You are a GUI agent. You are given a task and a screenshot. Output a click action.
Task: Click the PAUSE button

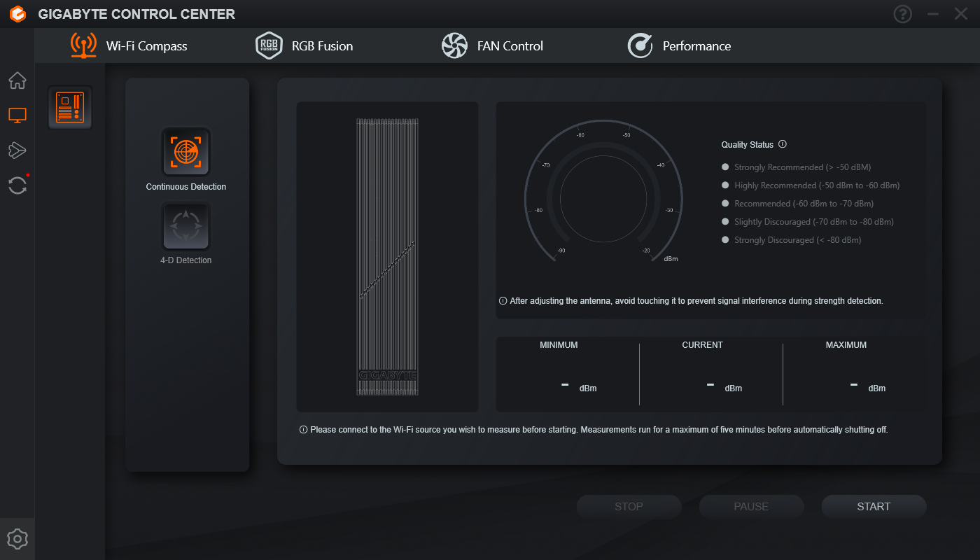coord(751,507)
